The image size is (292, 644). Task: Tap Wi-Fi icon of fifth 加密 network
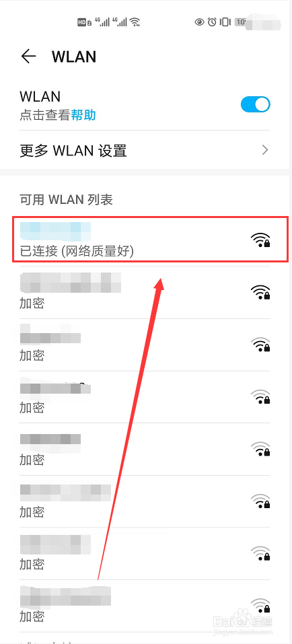260,501
